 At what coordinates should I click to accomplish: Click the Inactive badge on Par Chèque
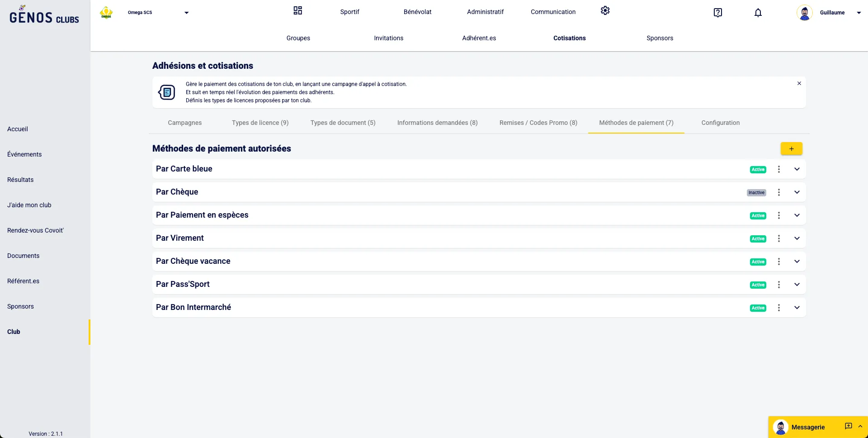756,193
